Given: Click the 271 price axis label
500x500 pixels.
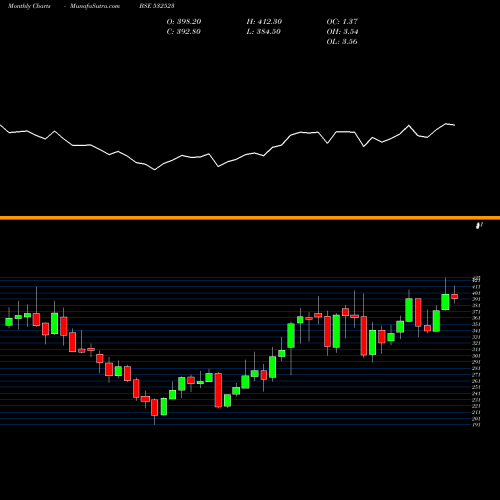Looking at the screenshot, I should click(476, 374).
